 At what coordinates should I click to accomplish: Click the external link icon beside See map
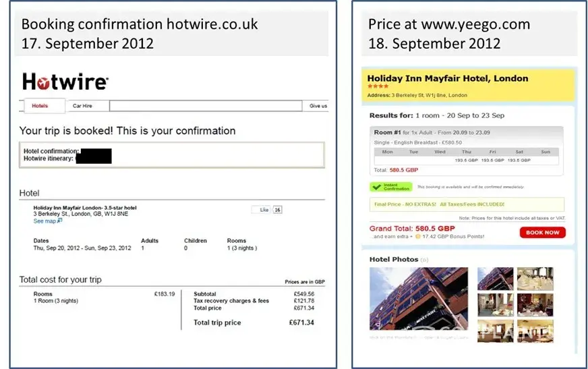coord(59,221)
